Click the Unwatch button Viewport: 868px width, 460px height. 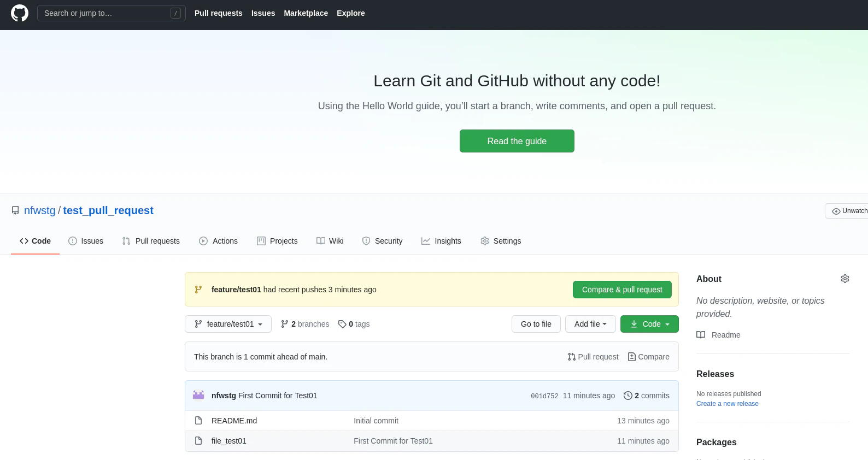point(847,211)
